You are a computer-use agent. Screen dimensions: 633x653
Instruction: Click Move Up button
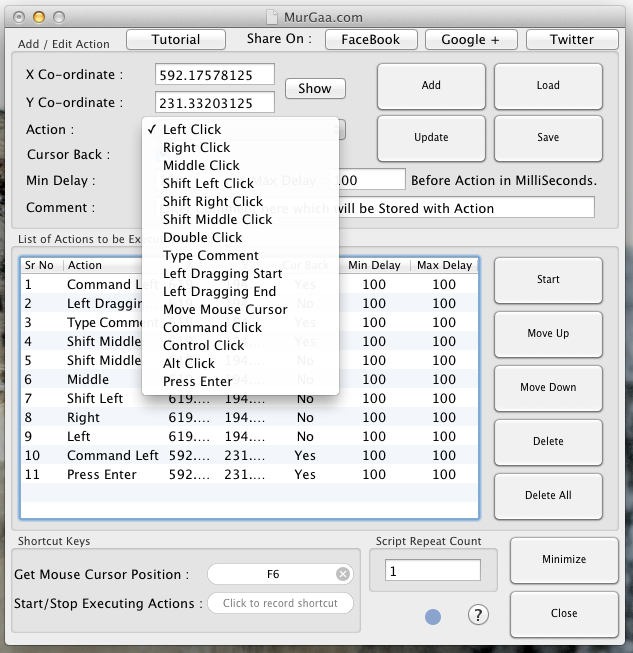coord(548,334)
